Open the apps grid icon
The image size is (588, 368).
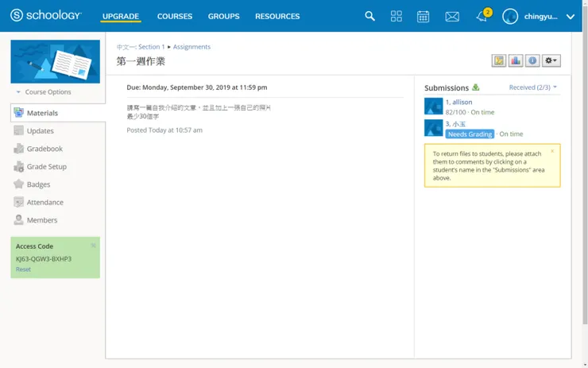pos(396,16)
